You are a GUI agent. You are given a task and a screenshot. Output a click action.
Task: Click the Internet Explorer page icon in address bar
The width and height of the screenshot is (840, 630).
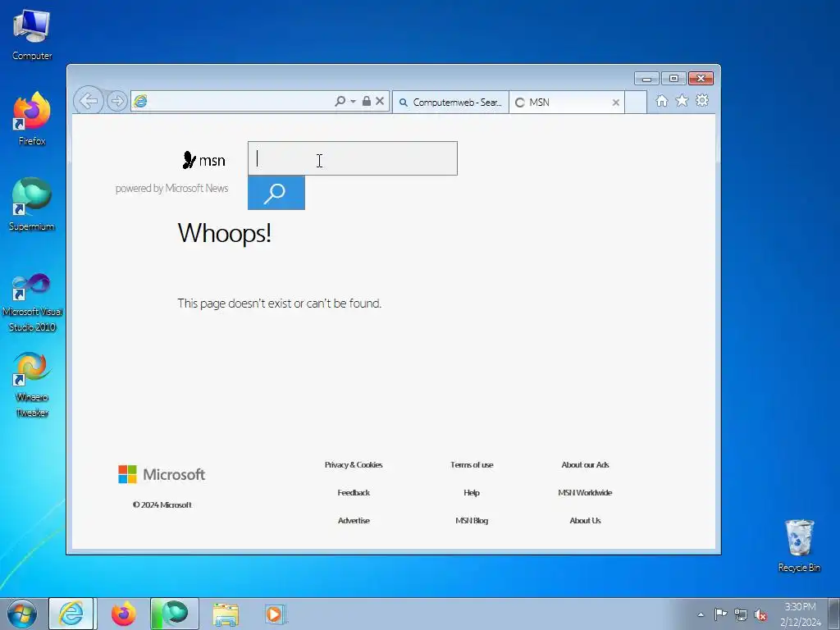point(140,101)
